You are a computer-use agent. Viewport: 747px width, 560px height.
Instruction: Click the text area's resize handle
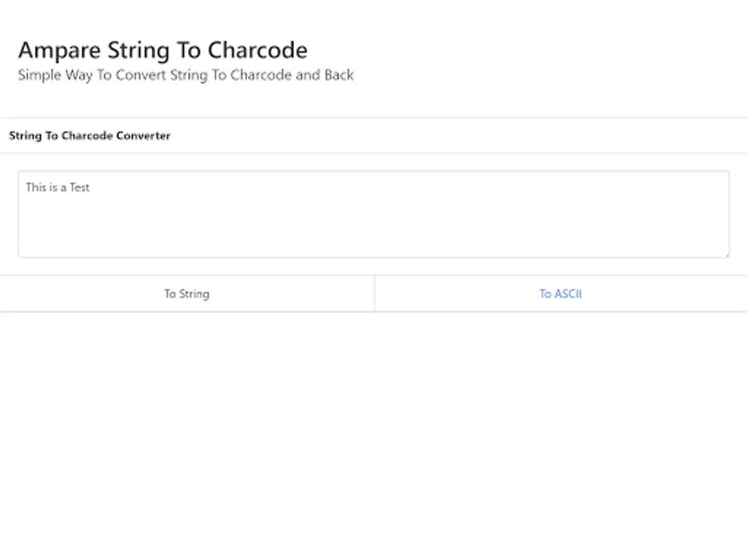726,254
